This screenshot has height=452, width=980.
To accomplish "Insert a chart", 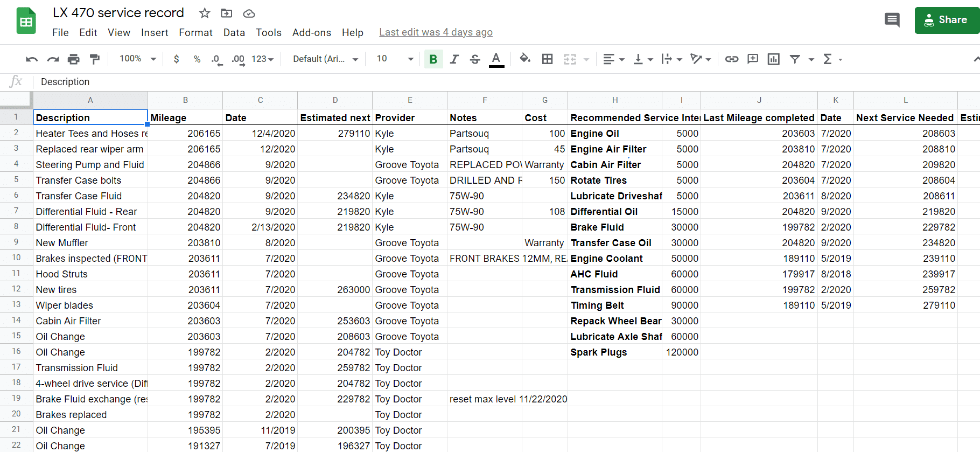I will (774, 59).
